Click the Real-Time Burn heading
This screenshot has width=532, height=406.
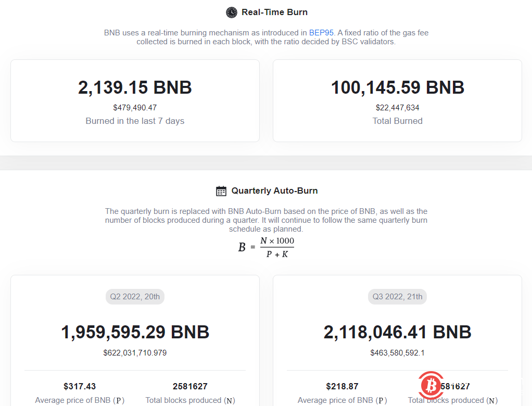click(x=274, y=12)
